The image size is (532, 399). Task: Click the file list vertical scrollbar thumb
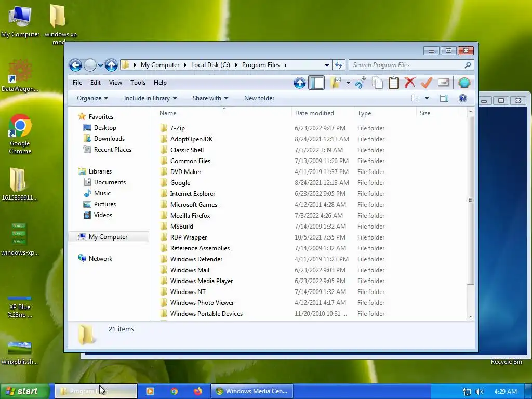pyautogui.click(x=470, y=200)
